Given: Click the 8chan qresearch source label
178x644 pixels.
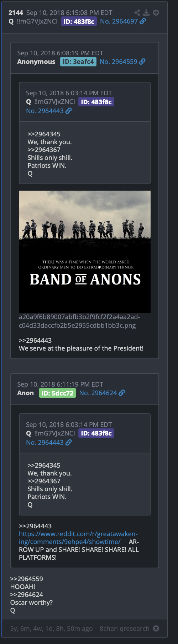Looking at the screenshot, I should click(125, 629).
